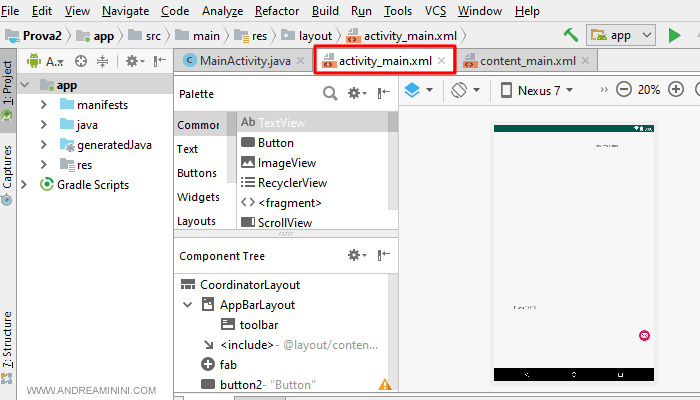
Task: Hide the Project tool window
Action: (159, 61)
